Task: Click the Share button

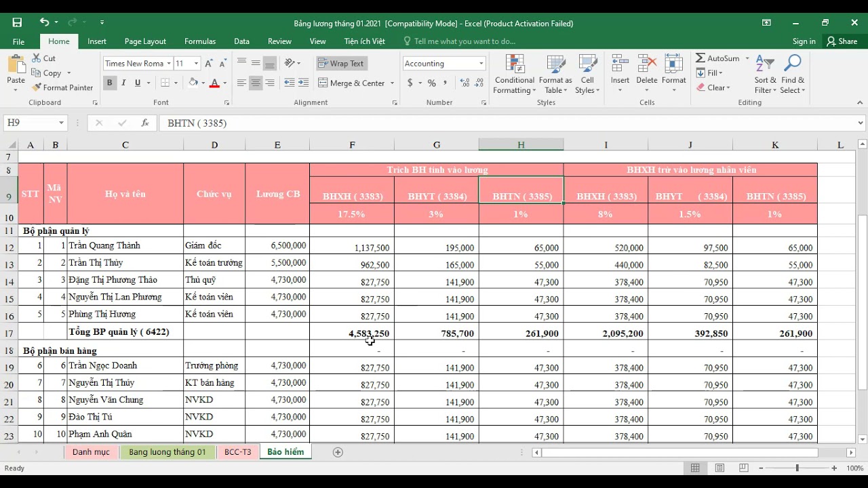Action: (x=842, y=41)
